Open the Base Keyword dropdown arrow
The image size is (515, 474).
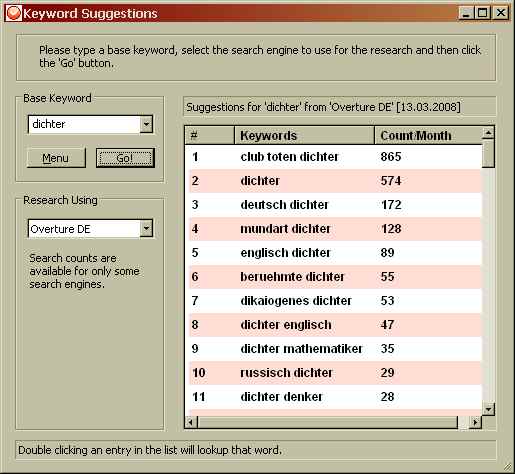pyautogui.click(x=146, y=124)
